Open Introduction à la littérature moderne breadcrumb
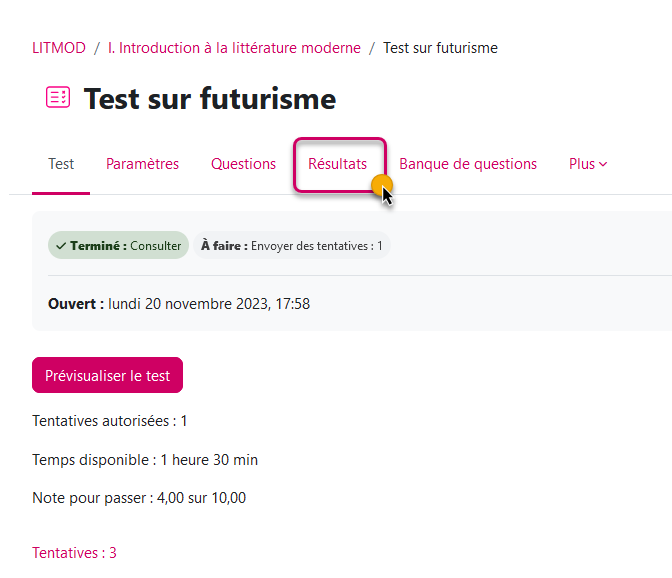This screenshot has height=578, width=672. 234,48
